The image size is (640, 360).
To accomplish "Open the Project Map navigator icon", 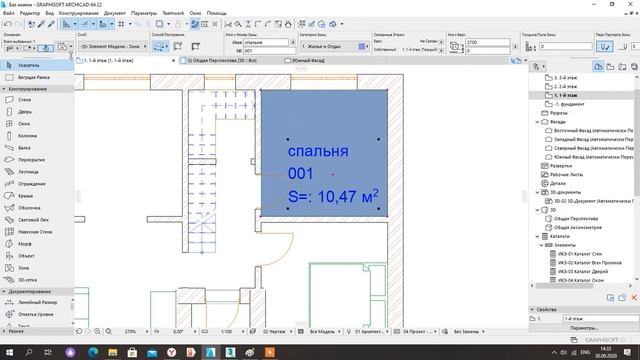I will [x=598, y=67].
